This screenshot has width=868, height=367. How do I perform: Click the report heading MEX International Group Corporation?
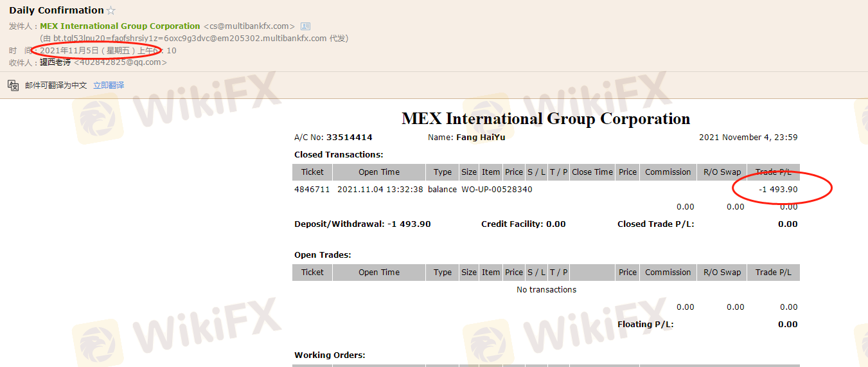pos(546,119)
